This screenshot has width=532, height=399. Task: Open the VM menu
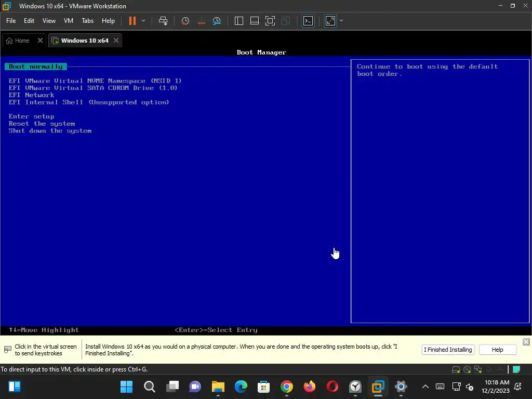(x=69, y=21)
